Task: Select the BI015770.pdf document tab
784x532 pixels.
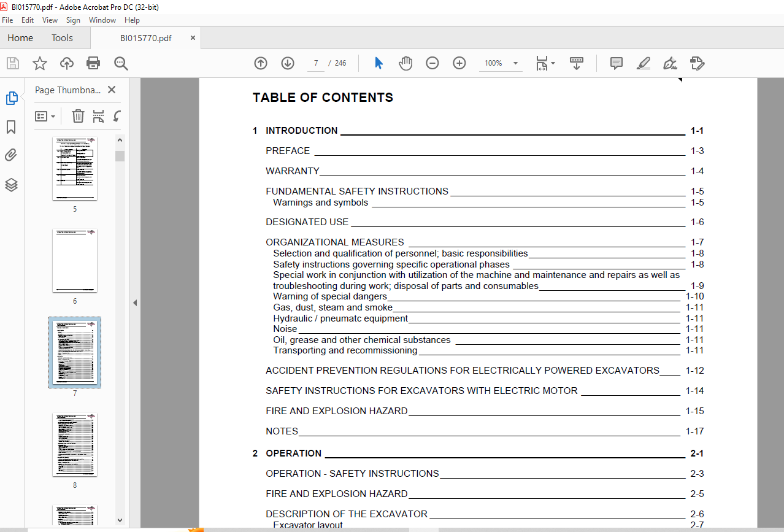Action: tap(146, 38)
